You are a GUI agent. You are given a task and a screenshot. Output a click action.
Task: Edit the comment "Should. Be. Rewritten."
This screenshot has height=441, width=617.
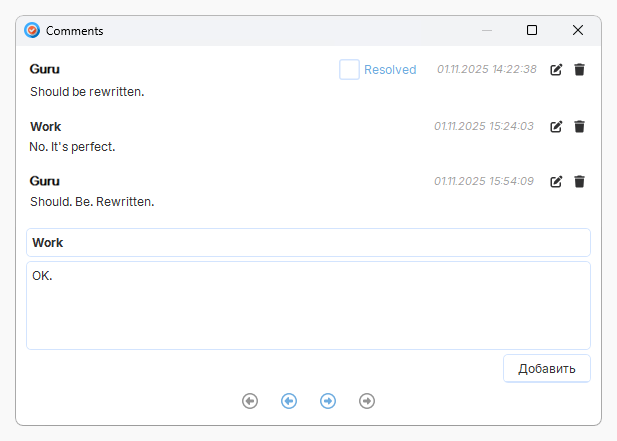(557, 182)
